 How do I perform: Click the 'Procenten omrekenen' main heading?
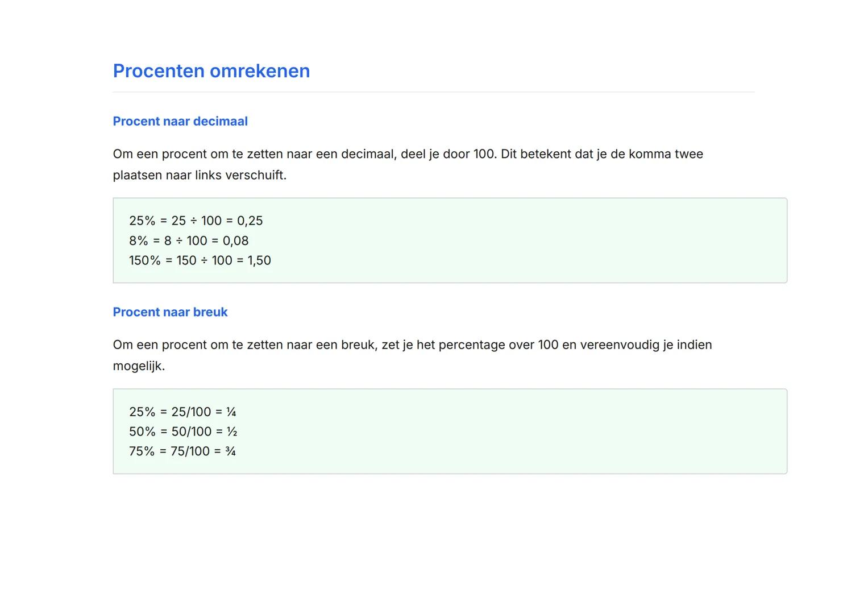pyautogui.click(x=211, y=71)
